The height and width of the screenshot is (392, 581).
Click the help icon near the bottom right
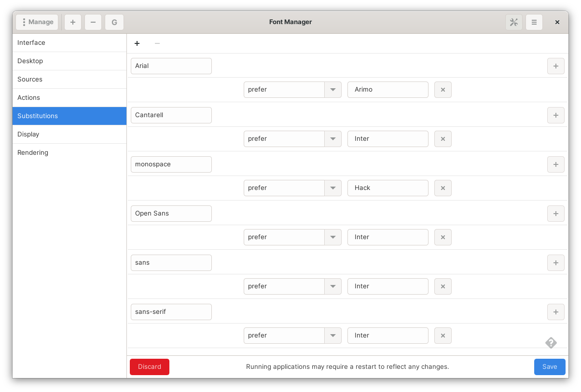551,343
